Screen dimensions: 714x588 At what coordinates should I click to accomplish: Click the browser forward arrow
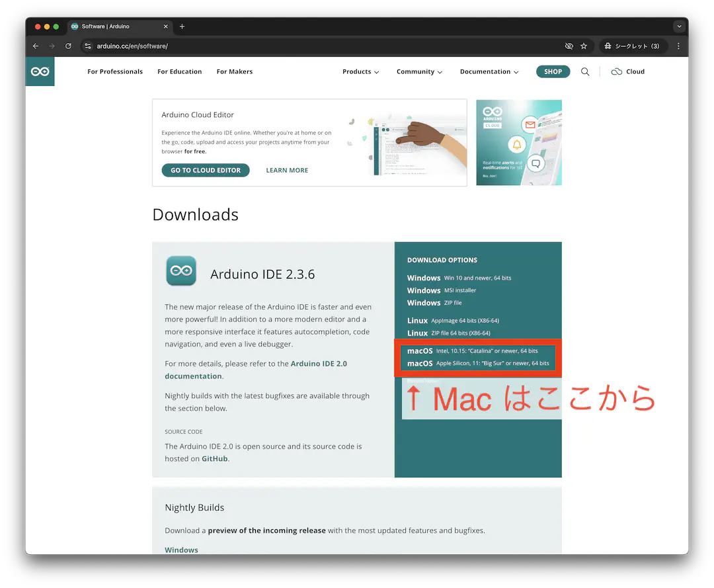click(x=52, y=46)
